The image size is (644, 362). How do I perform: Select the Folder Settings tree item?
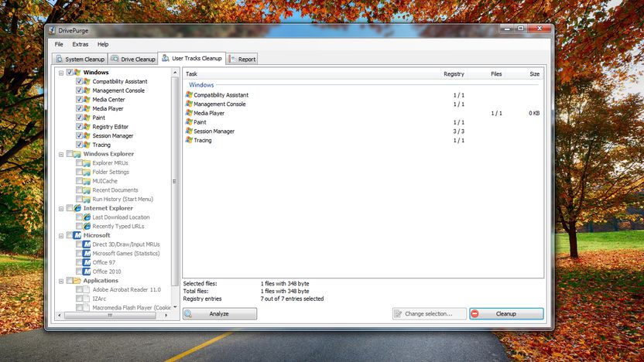pyautogui.click(x=111, y=172)
